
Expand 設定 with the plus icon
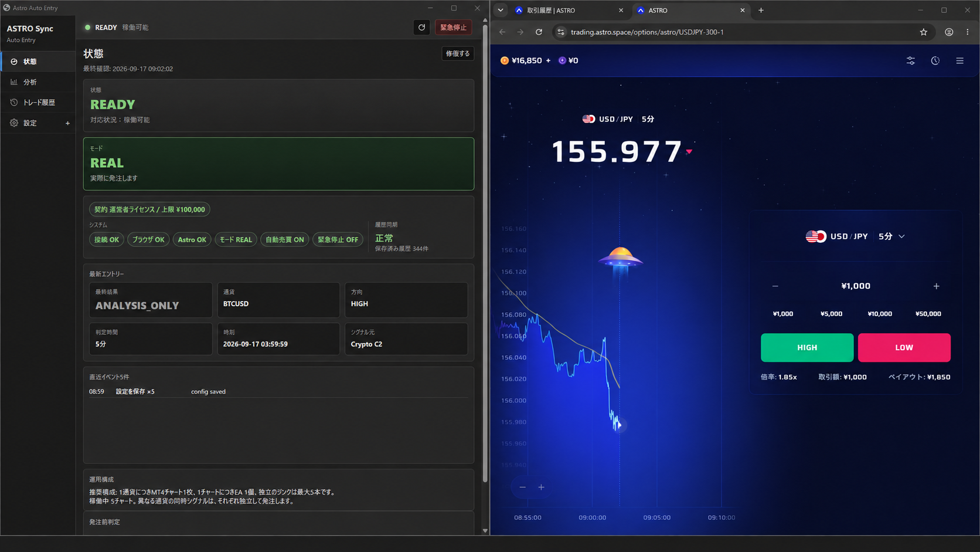pyautogui.click(x=67, y=123)
